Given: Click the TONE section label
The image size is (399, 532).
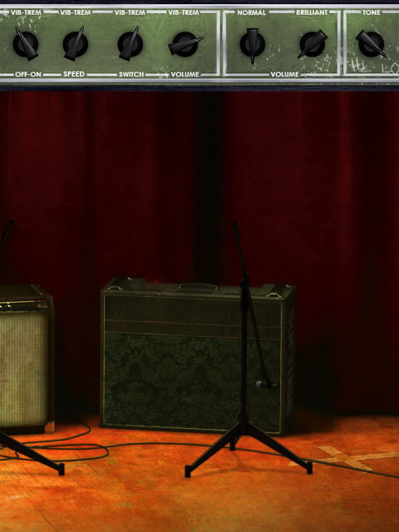Looking at the screenshot, I should (372, 12).
